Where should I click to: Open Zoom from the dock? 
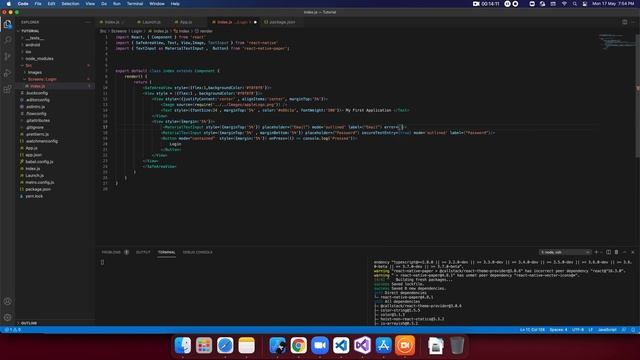click(x=320, y=346)
